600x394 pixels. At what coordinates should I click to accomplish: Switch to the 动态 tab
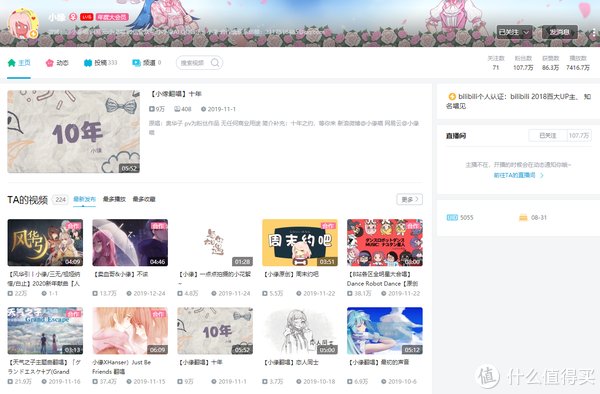(57, 63)
